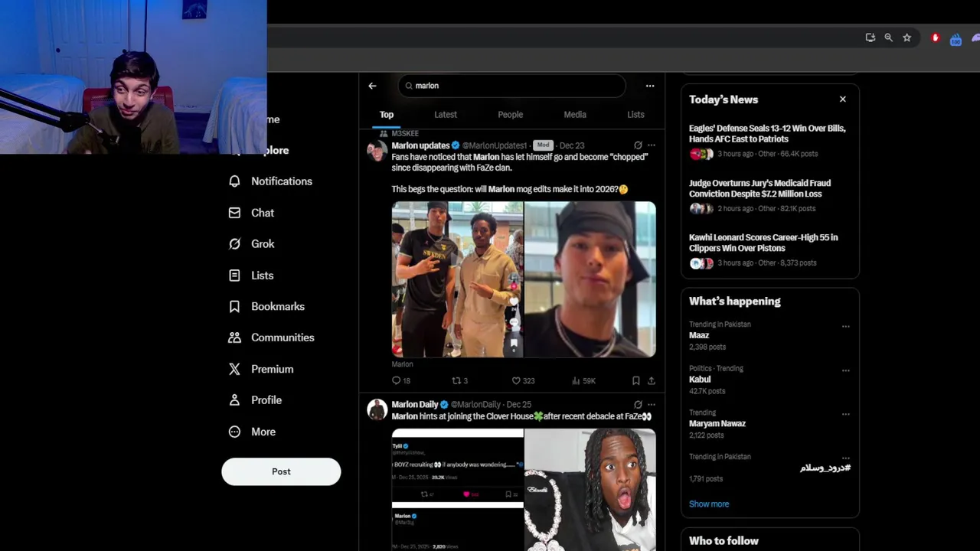
Task: Open More options in the sidebar
Action: tap(252, 432)
